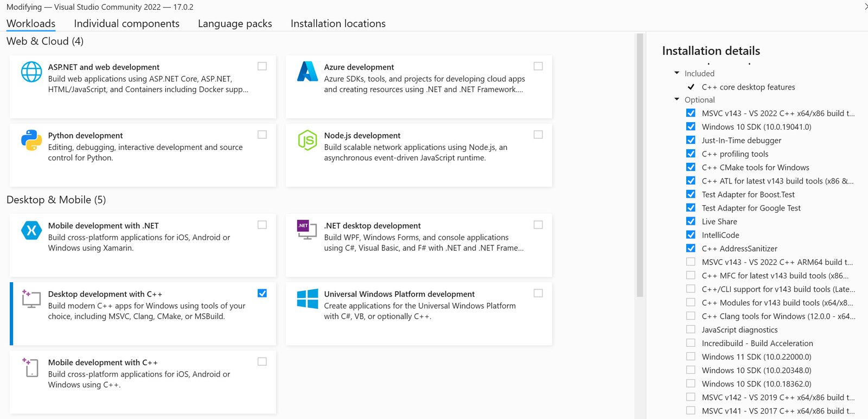The height and width of the screenshot is (419, 868).
Task: Open the Installation locations tab
Action: pos(338,23)
